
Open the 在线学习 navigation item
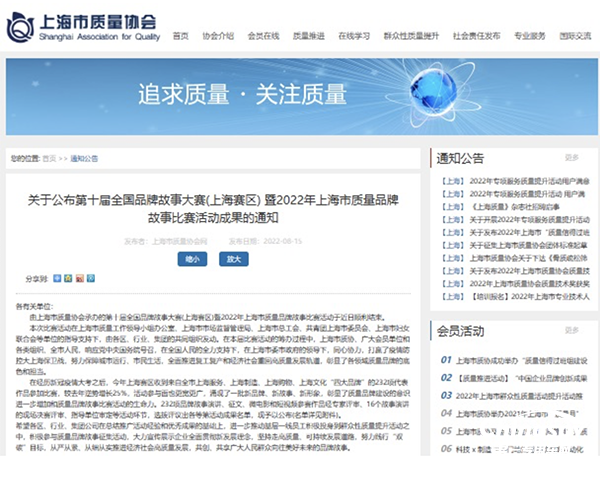click(x=350, y=34)
